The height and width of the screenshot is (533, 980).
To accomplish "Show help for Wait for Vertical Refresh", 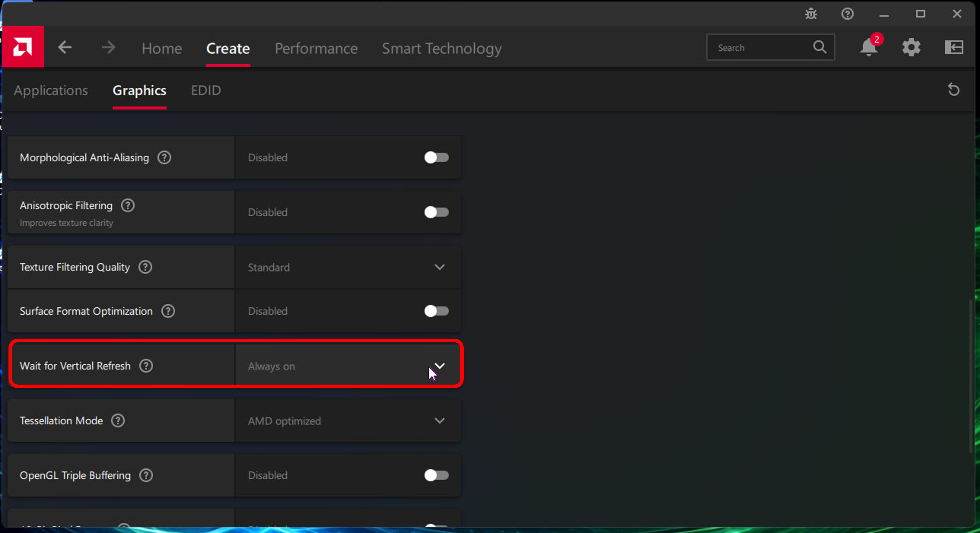I will point(146,366).
